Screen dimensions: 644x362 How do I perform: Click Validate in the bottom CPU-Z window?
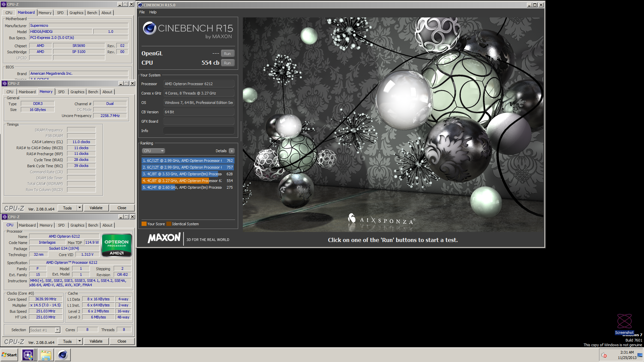[96, 341]
